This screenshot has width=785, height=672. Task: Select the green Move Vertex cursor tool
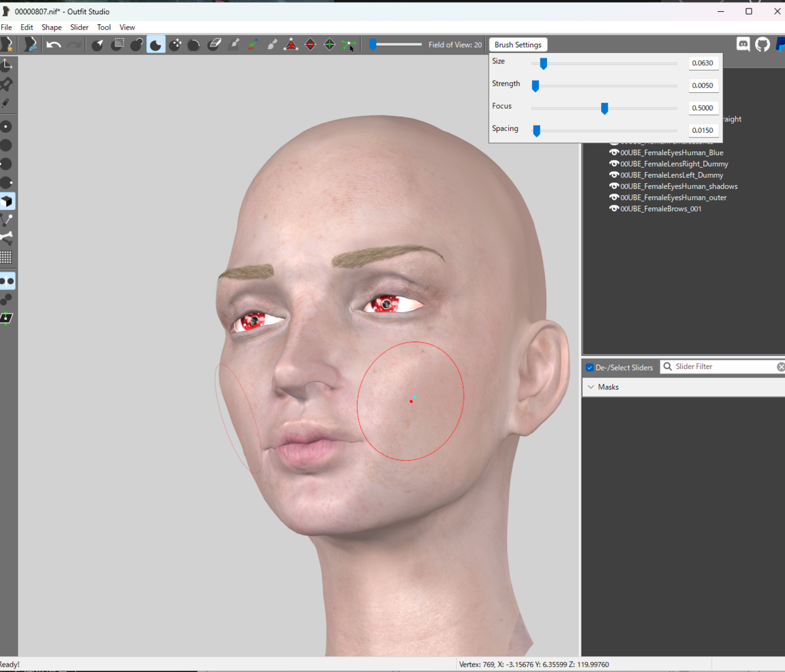tap(349, 44)
